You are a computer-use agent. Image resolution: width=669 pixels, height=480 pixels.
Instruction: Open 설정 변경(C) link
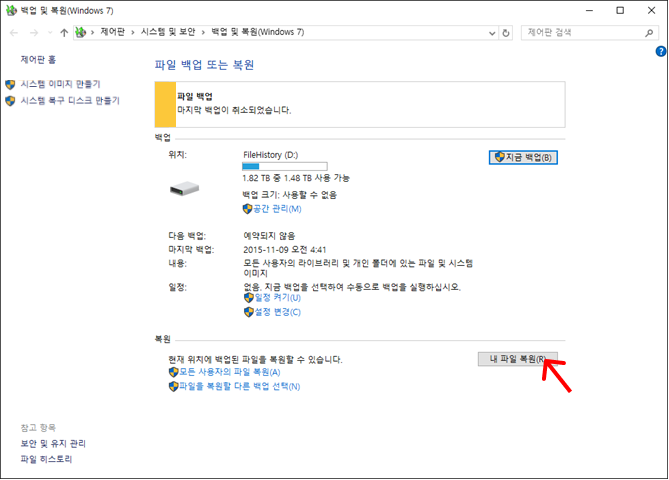click(x=278, y=312)
